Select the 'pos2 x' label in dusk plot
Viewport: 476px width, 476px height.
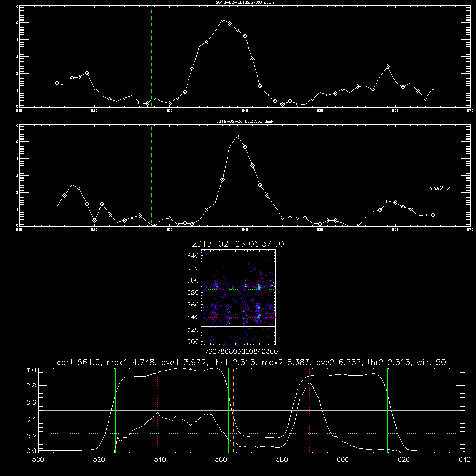coord(439,188)
